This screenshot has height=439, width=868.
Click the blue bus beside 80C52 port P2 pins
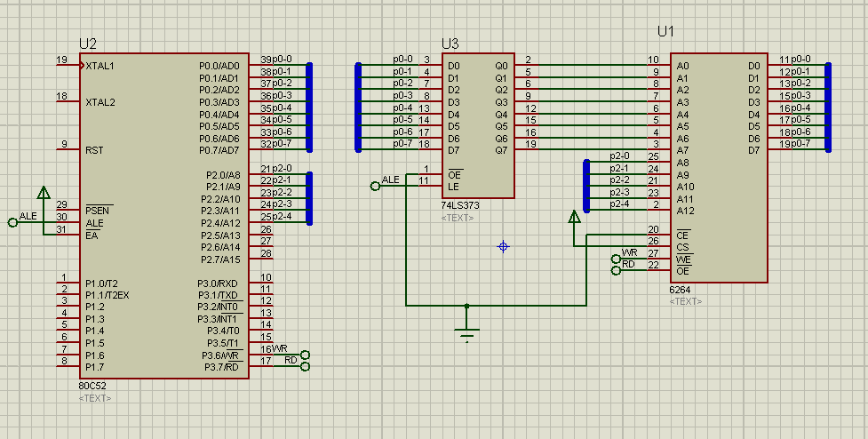pos(309,197)
